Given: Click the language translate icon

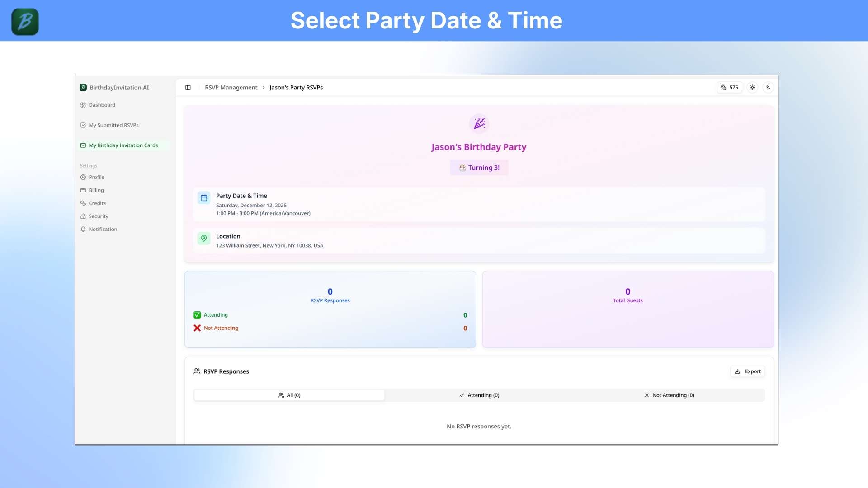Looking at the screenshot, I should pos(768,88).
